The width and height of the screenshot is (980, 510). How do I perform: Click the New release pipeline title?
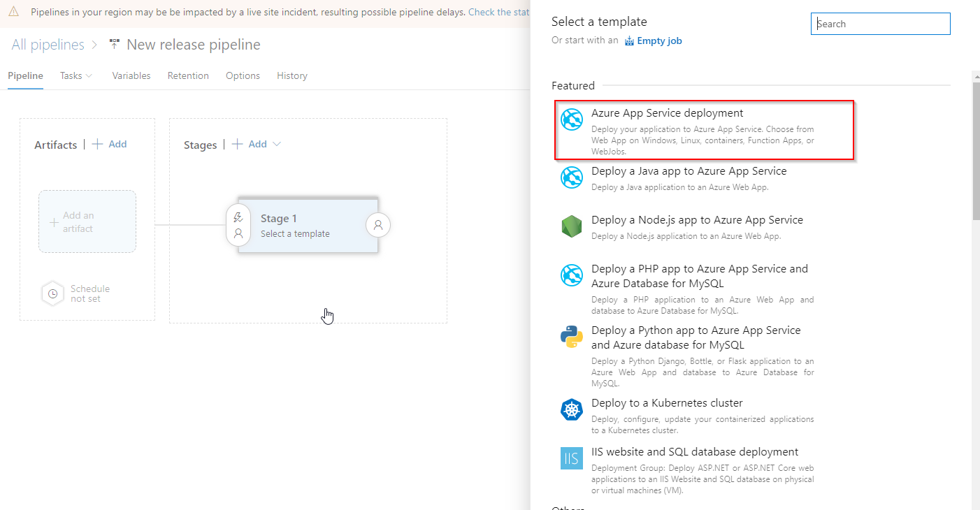[194, 45]
